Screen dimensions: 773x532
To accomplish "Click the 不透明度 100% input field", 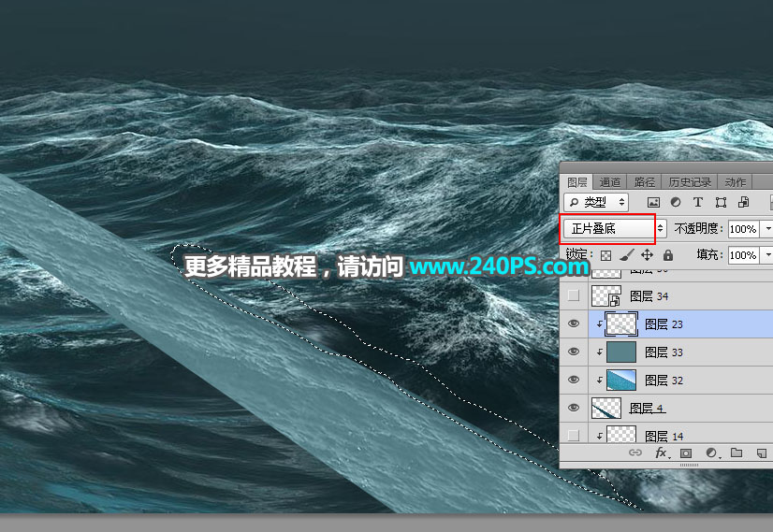I will [743, 229].
